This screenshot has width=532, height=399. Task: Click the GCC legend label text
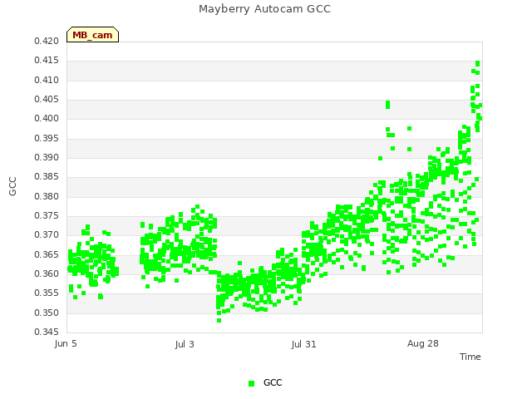[x=273, y=382]
